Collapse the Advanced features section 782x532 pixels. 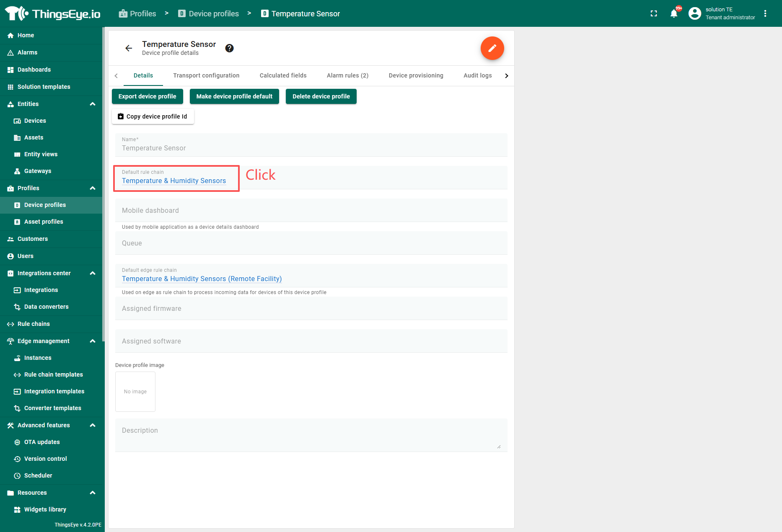93,425
